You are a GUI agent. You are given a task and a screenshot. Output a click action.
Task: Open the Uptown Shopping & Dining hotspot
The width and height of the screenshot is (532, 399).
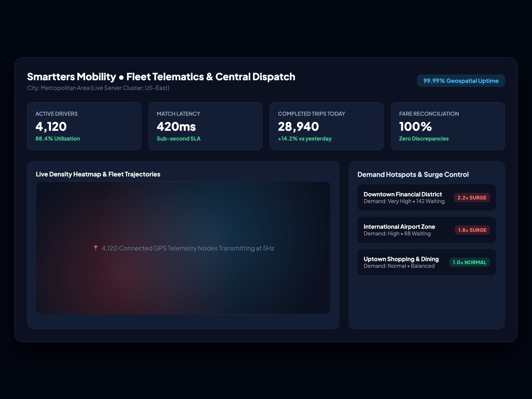426,262
